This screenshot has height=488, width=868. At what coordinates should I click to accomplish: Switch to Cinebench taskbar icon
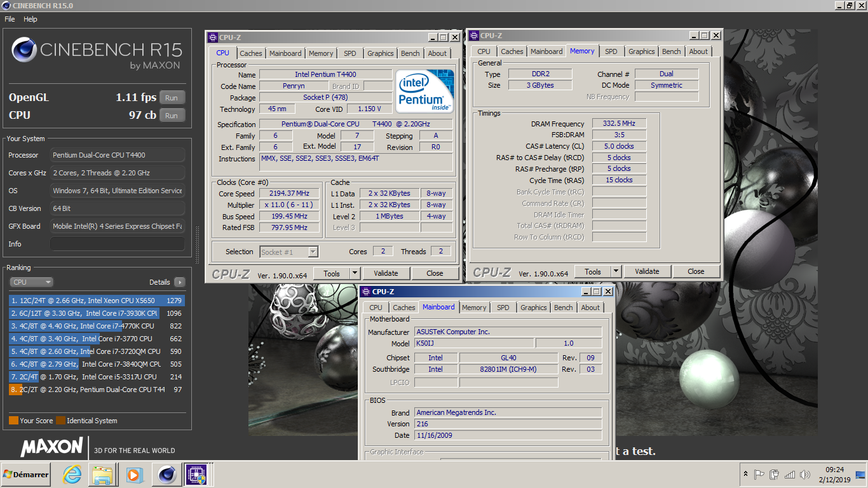[x=167, y=474]
